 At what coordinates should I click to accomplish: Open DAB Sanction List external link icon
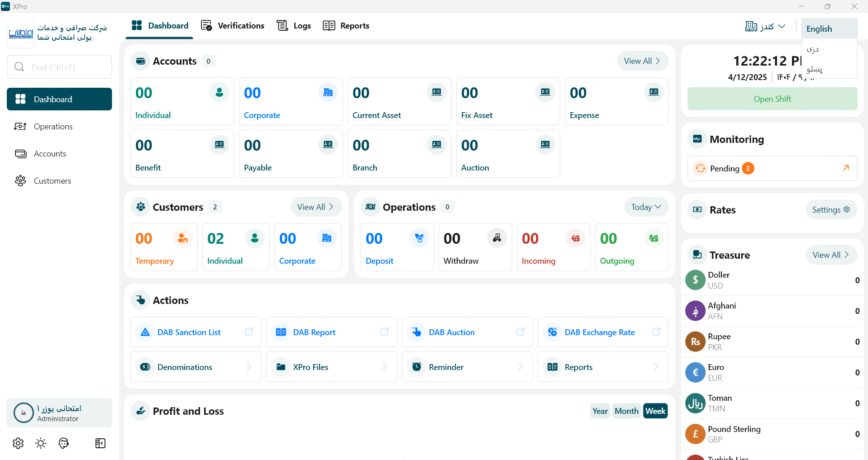(x=249, y=332)
